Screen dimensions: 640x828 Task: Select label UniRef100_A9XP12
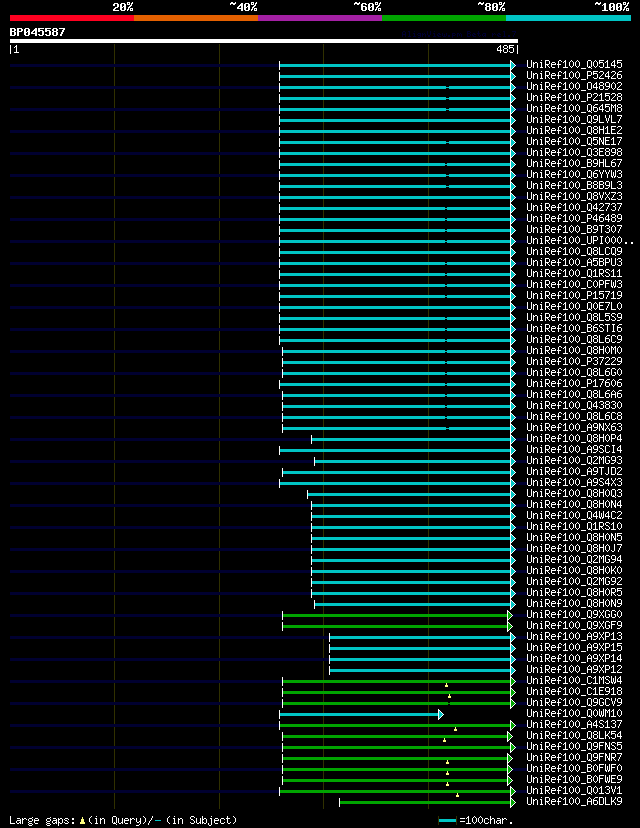click(574, 670)
